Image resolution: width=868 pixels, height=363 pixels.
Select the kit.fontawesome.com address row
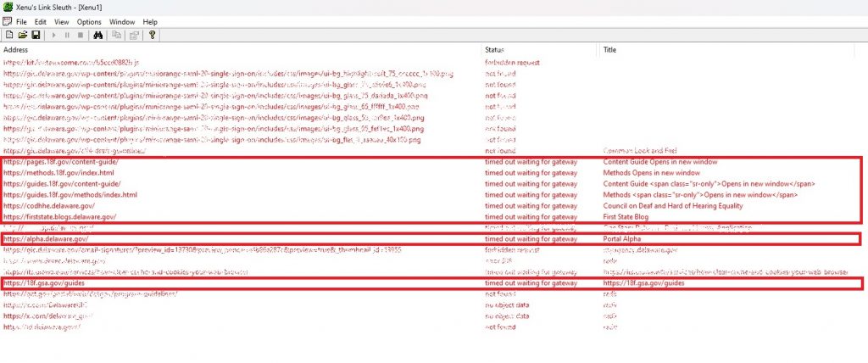tap(71, 63)
